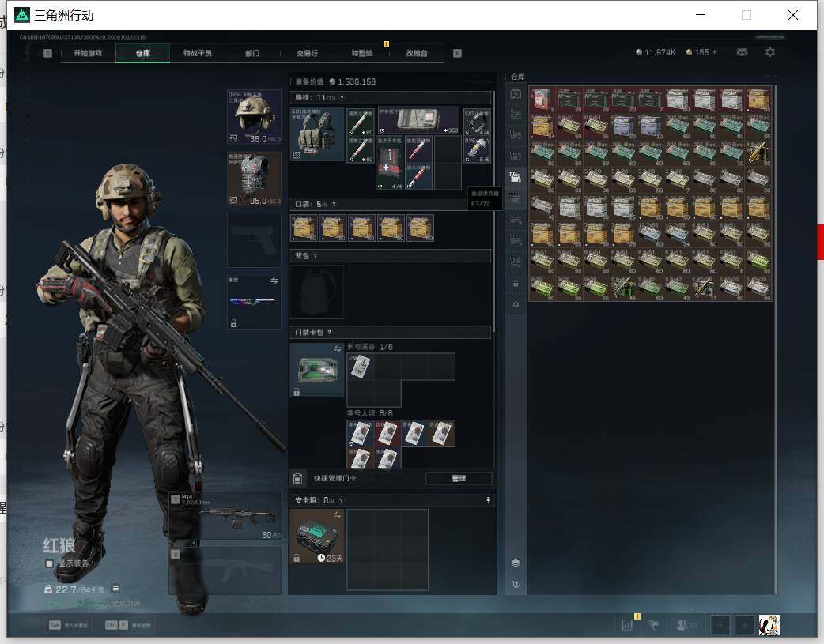Click the empty backpack slot
This screenshot has width=824, height=644.
tap(317, 292)
